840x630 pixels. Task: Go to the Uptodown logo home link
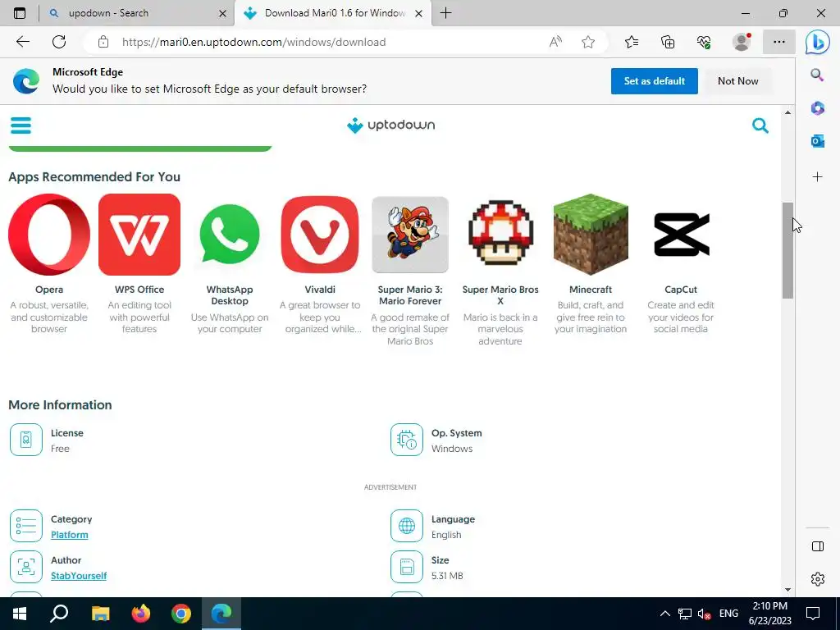(391, 126)
